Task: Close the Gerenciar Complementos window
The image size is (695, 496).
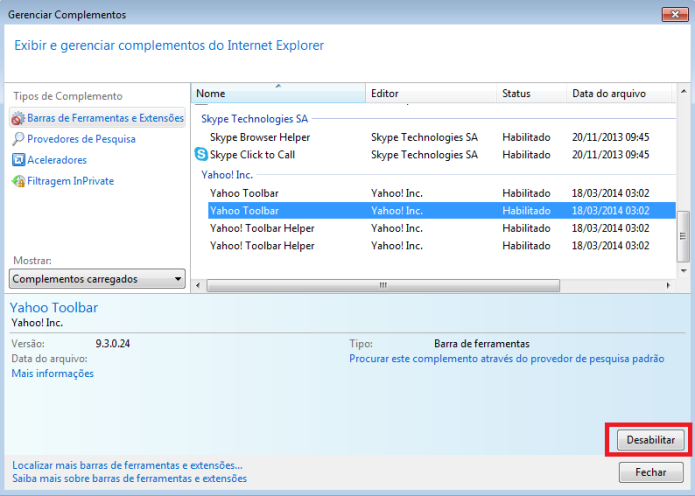Action: pyautogui.click(x=675, y=14)
